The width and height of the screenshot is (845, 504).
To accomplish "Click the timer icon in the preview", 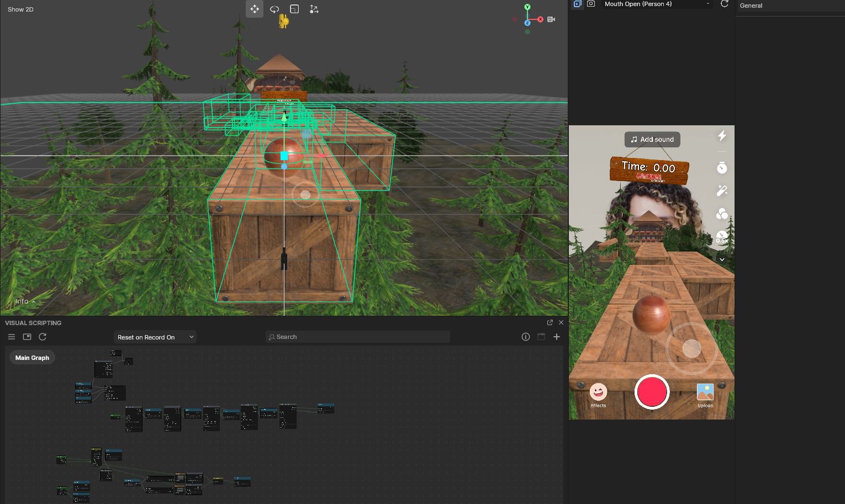I will pyautogui.click(x=722, y=167).
